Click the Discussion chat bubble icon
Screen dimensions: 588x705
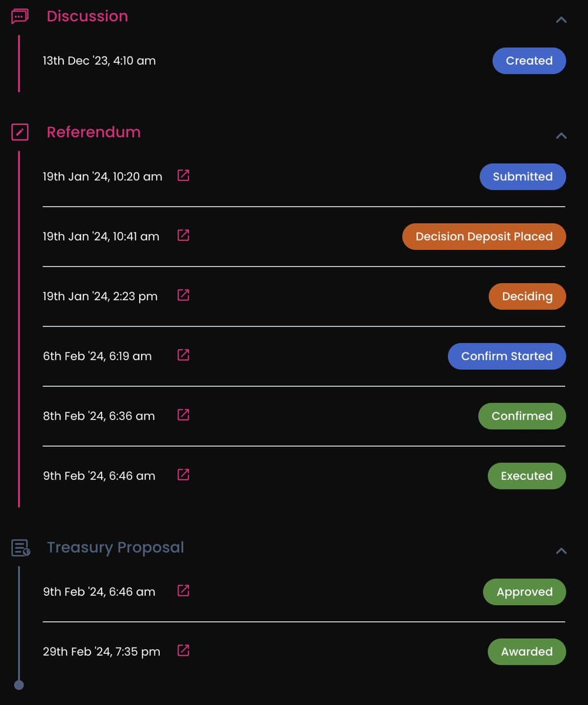[x=19, y=16]
